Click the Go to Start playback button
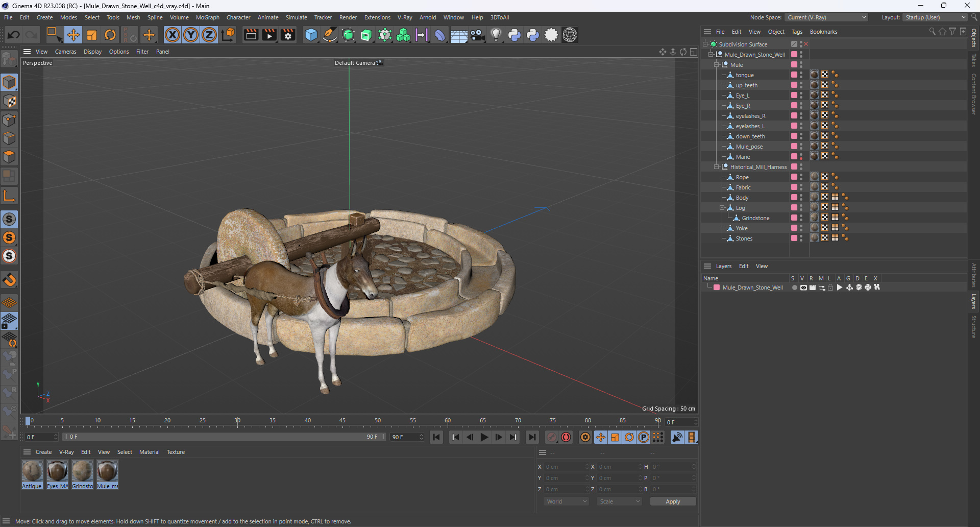This screenshot has height=527, width=980. [436, 437]
